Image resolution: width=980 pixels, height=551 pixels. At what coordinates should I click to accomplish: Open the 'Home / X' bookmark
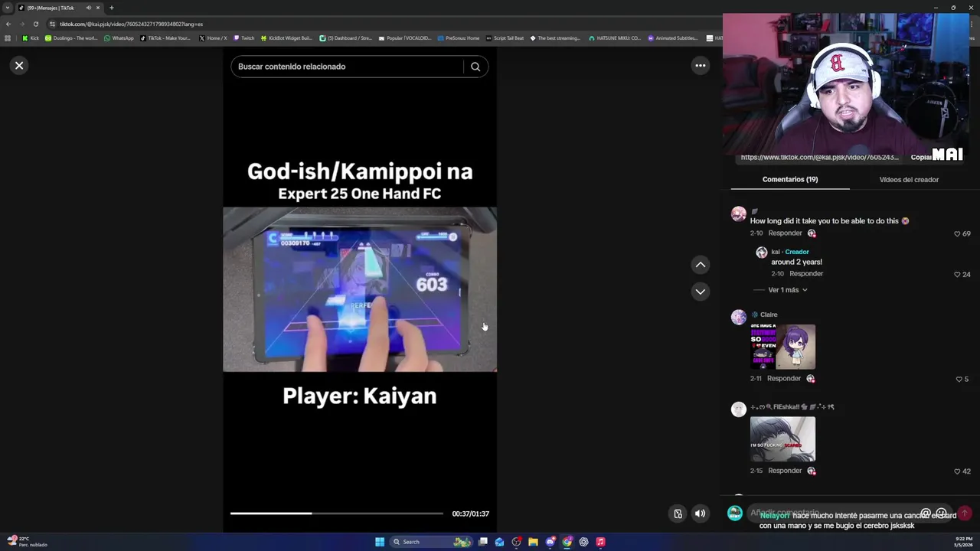[213, 38]
